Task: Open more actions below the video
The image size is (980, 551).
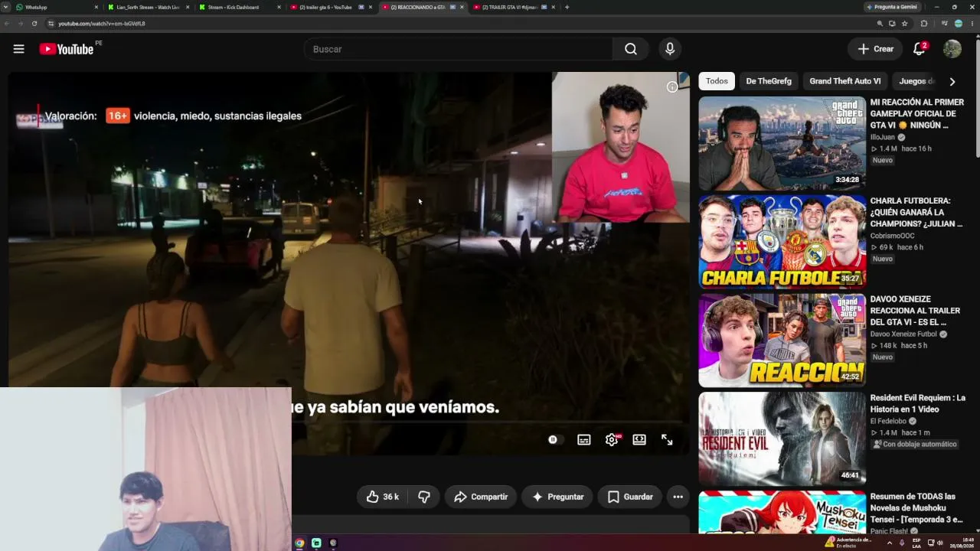Action: [x=678, y=497]
